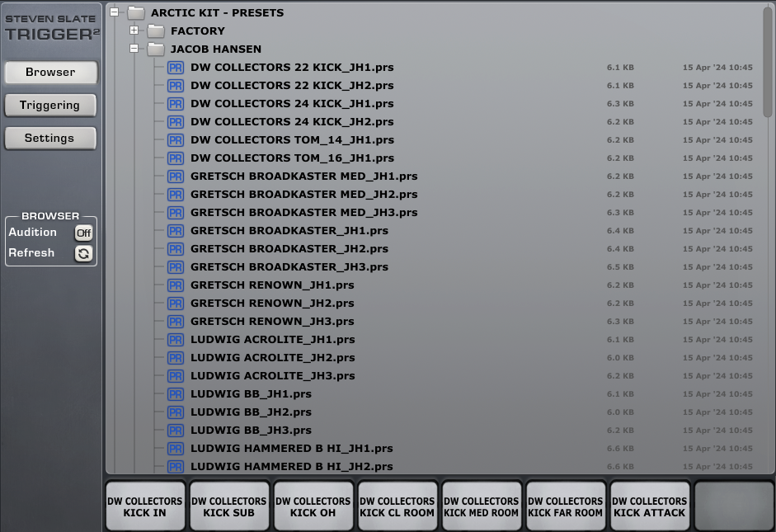Viewport: 776px width, 532px height.
Task: Click preset icon for DW COLLECTORS 22 KICK_JH1.prs
Action: tap(175, 68)
